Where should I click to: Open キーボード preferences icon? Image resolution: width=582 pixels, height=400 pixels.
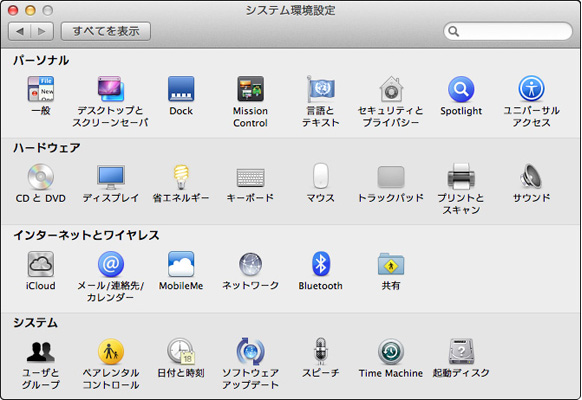click(251, 177)
